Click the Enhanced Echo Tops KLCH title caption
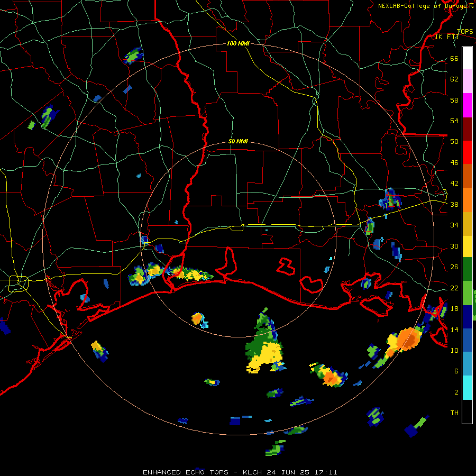This screenshot has width=476, height=476. click(x=240, y=472)
